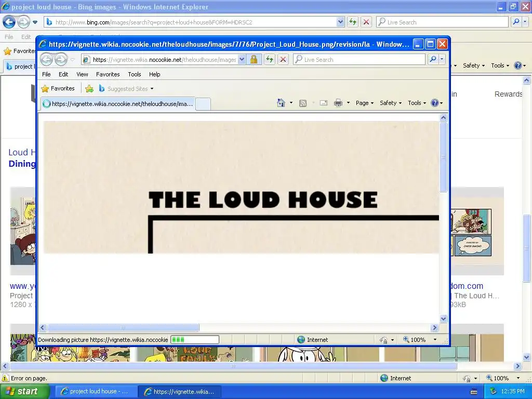Click the Read Mail icon in command bar
Viewport: 532px width, 399px height.
[x=324, y=103]
